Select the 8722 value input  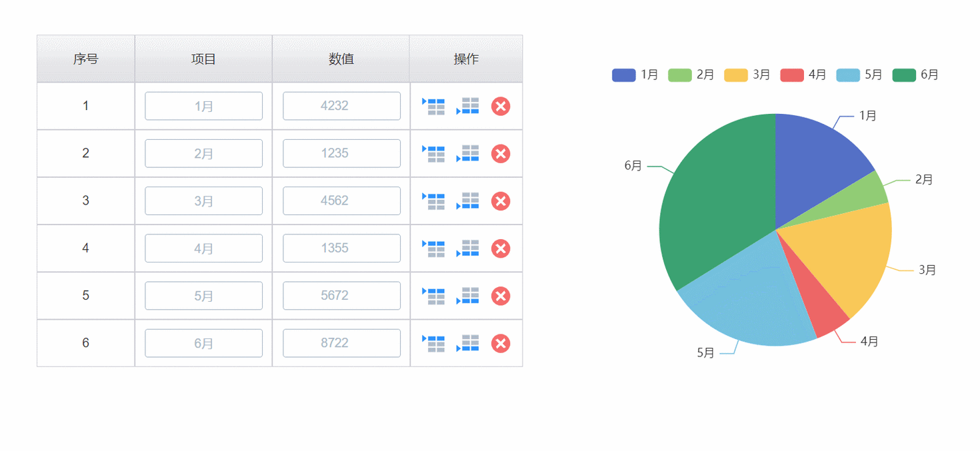[341, 343]
